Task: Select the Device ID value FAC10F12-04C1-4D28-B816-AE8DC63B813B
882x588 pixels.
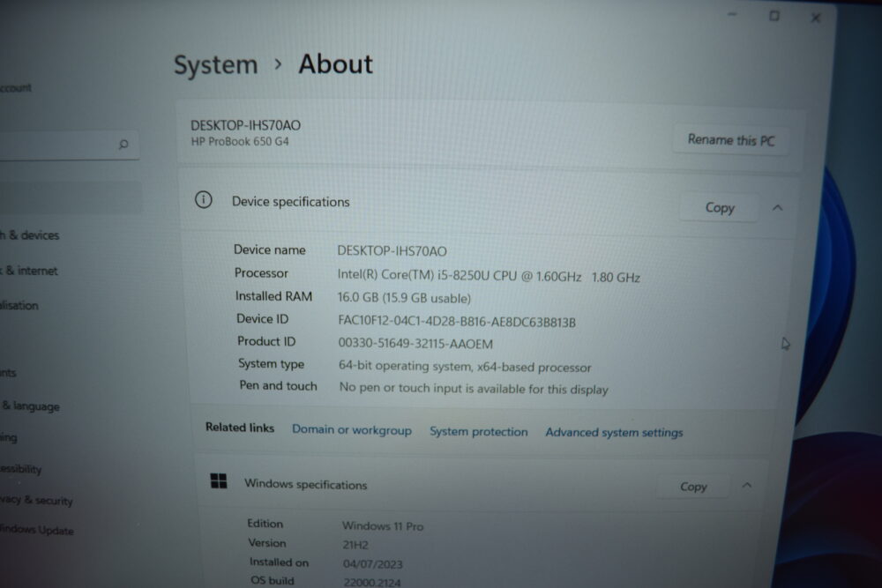Action: click(457, 322)
